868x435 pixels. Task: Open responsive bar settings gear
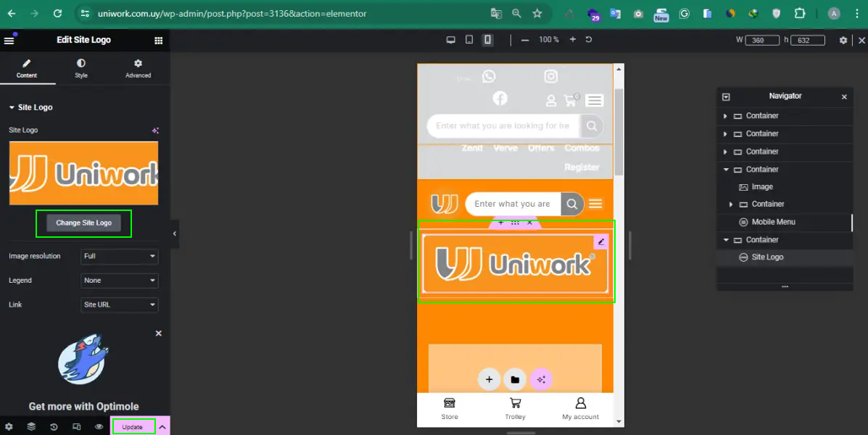[843, 40]
